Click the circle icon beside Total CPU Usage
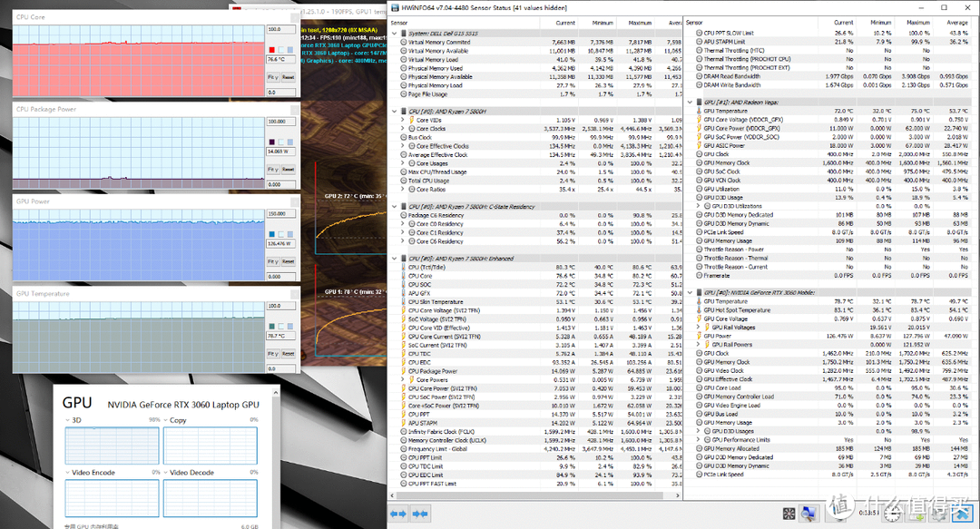The width and height of the screenshot is (980, 529). [403, 181]
